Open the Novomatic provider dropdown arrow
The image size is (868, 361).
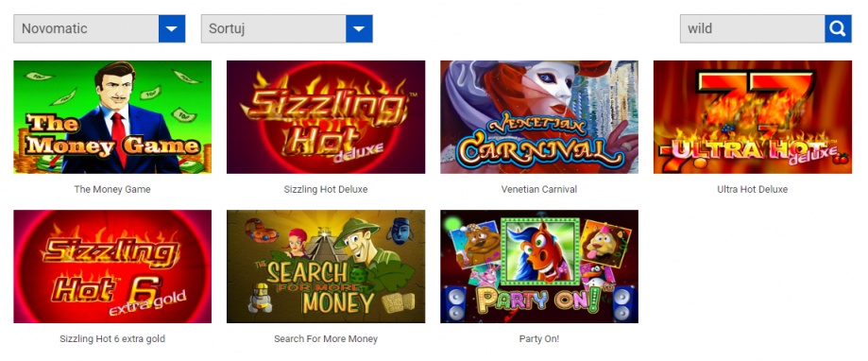pyautogui.click(x=172, y=28)
